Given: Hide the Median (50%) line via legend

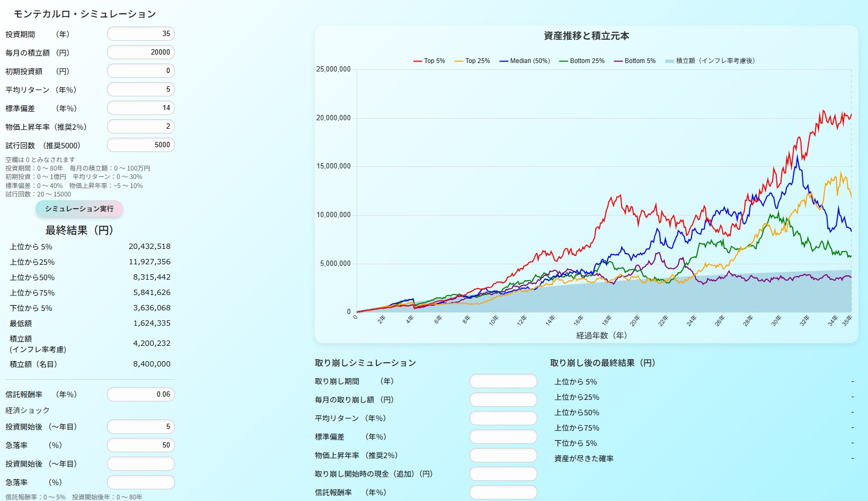Looking at the screenshot, I should [524, 61].
